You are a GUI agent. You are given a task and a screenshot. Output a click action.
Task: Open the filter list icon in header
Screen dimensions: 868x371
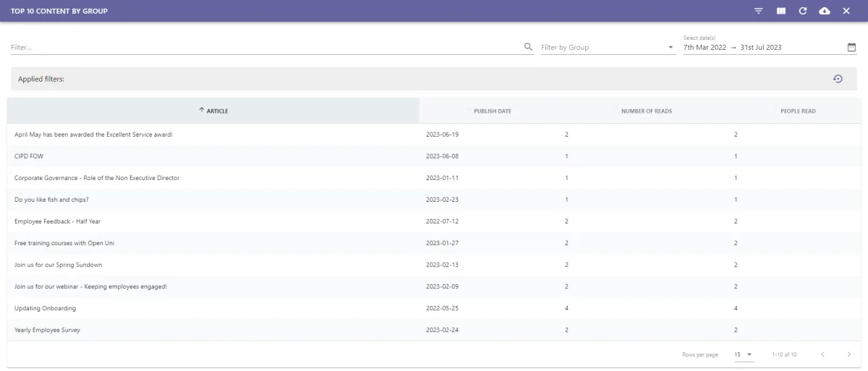(759, 11)
